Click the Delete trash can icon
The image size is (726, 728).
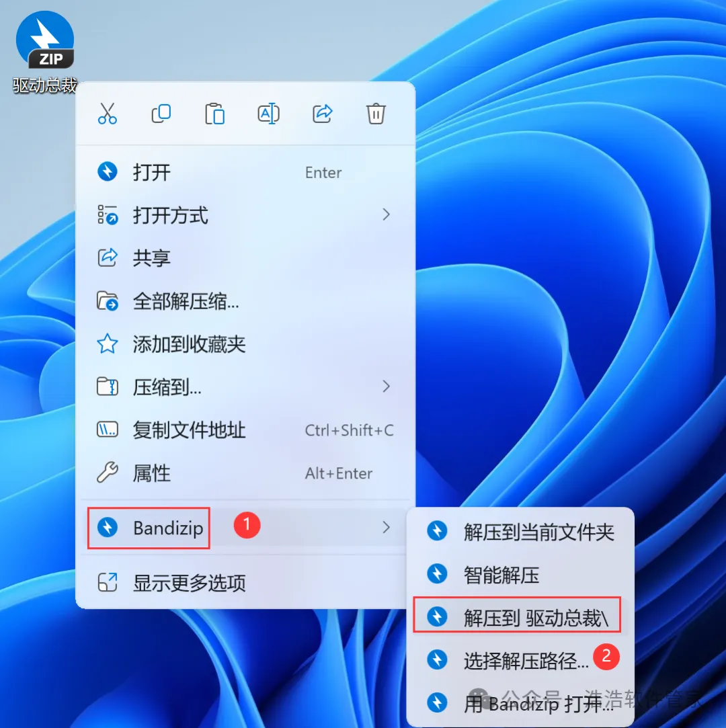[x=376, y=114]
